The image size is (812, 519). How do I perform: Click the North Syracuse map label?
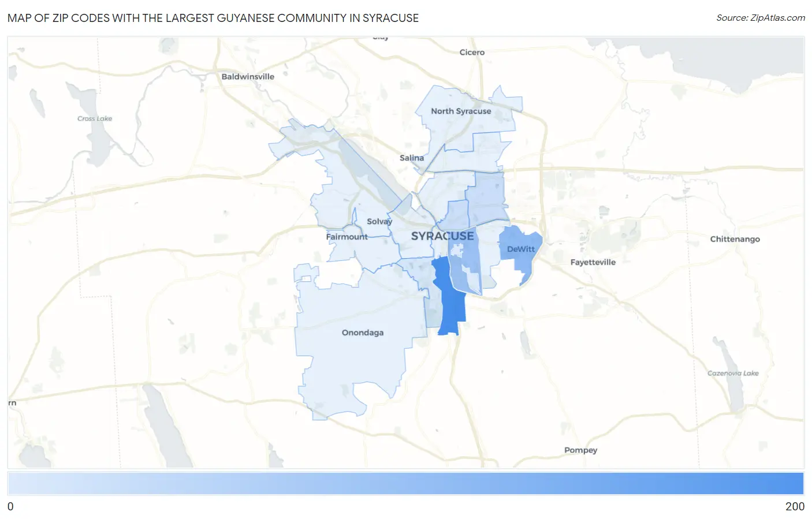461,111
